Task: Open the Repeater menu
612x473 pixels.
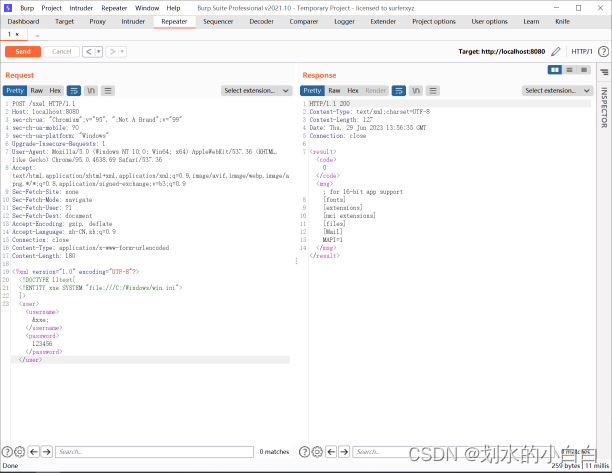Action: tap(114, 8)
